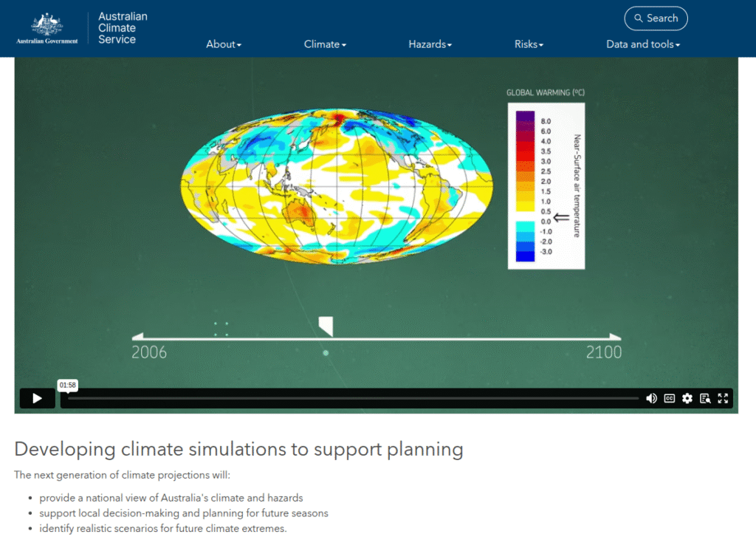Open the Risks navigation menu
The height and width of the screenshot is (537, 756).
click(529, 44)
